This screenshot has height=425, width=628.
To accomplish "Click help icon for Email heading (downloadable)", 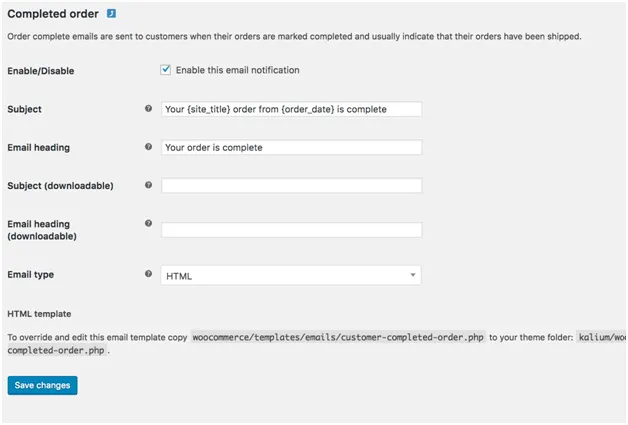I will [149, 223].
